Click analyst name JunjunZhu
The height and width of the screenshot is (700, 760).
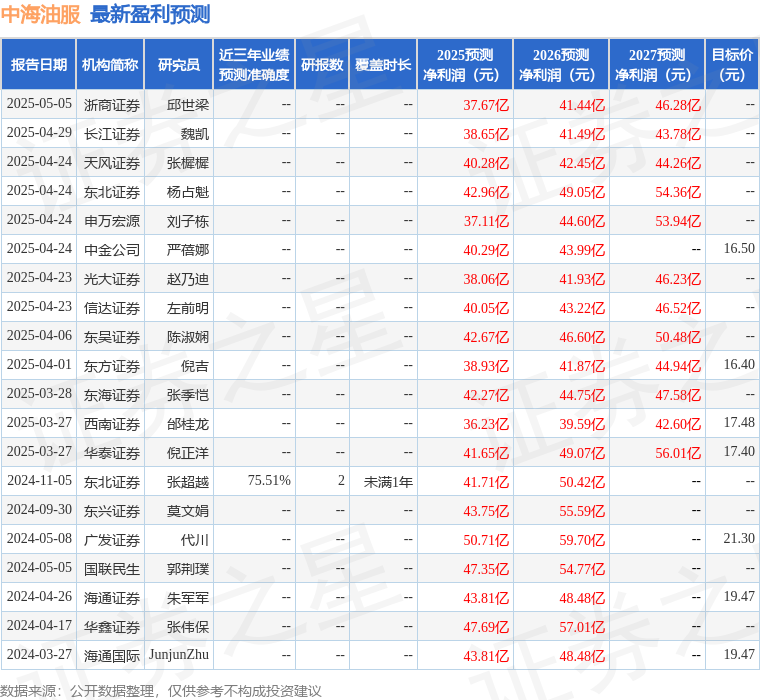(179, 656)
